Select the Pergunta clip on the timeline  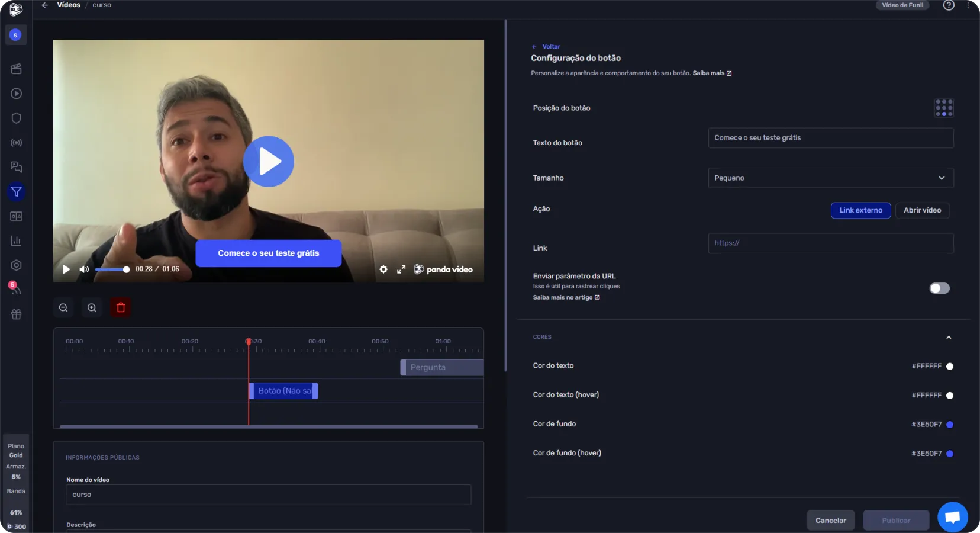(442, 368)
